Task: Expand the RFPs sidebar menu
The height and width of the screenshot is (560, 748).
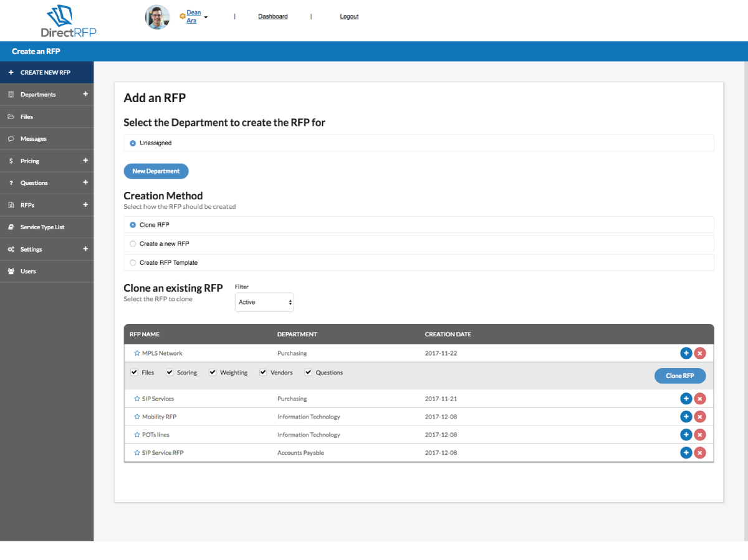Action: click(x=85, y=205)
